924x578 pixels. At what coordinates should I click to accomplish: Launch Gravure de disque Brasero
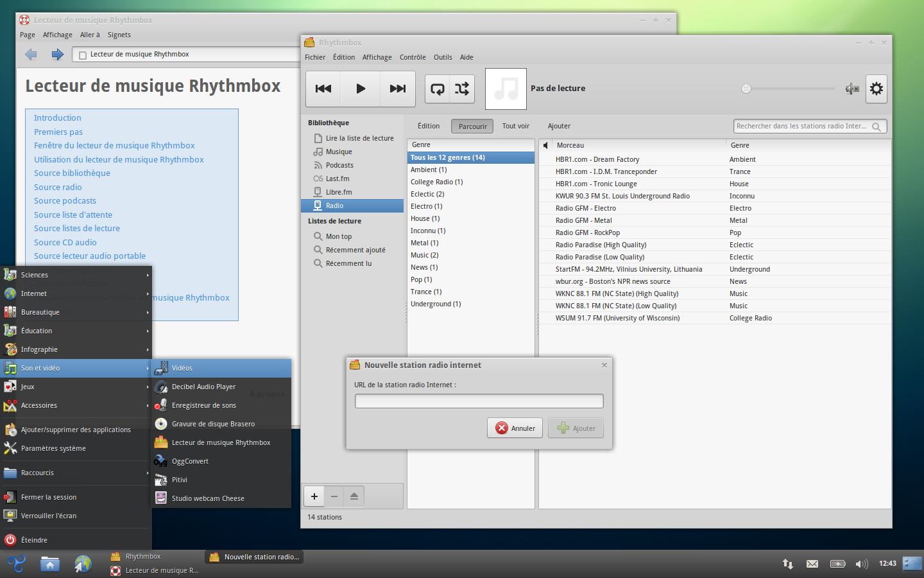click(x=221, y=424)
